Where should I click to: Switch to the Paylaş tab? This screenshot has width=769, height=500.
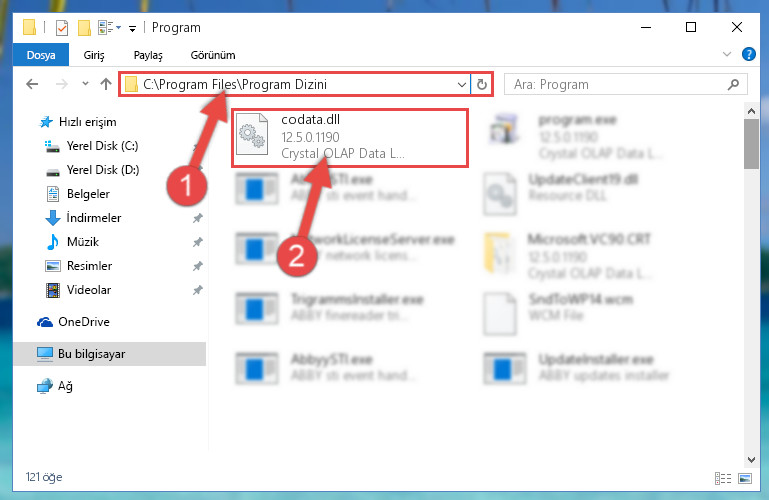tap(148, 55)
